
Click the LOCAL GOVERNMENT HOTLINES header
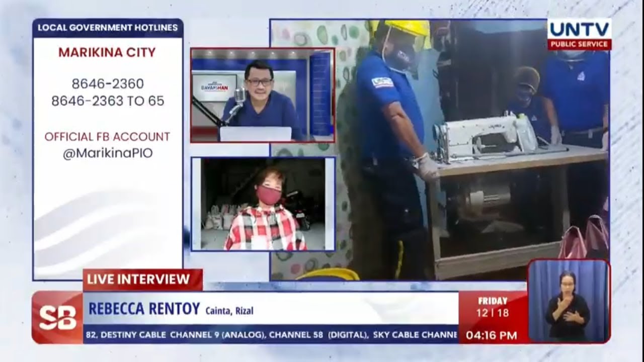tap(108, 28)
